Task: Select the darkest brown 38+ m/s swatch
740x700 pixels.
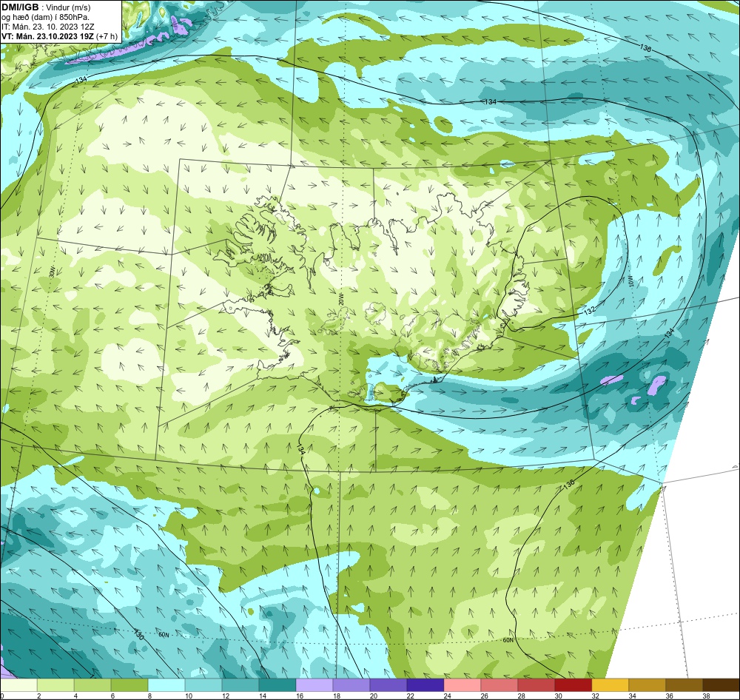Action: tap(721, 685)
